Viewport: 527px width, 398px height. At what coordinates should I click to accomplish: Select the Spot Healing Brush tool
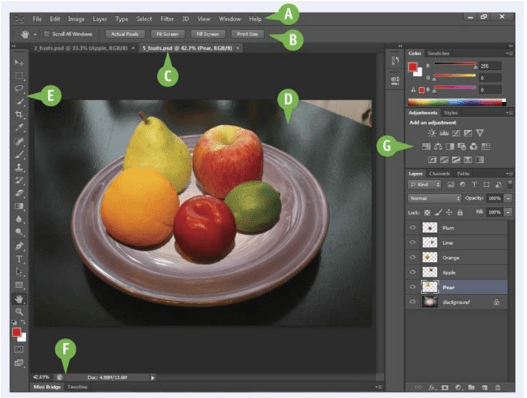coord(19,142)
